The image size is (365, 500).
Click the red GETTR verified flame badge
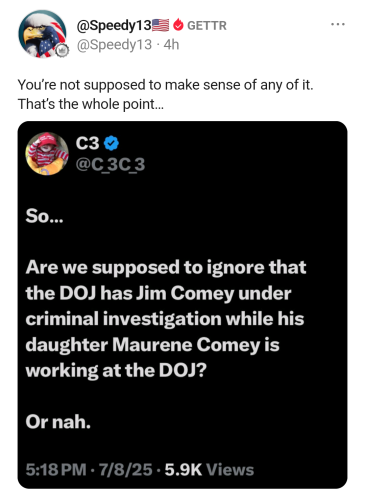point(178,25)
